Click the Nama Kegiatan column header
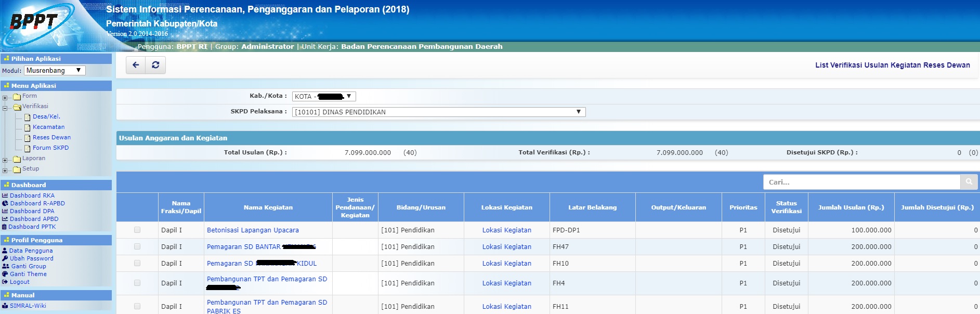Viewport: 980px width, 314px height. (x=268, y=207)
